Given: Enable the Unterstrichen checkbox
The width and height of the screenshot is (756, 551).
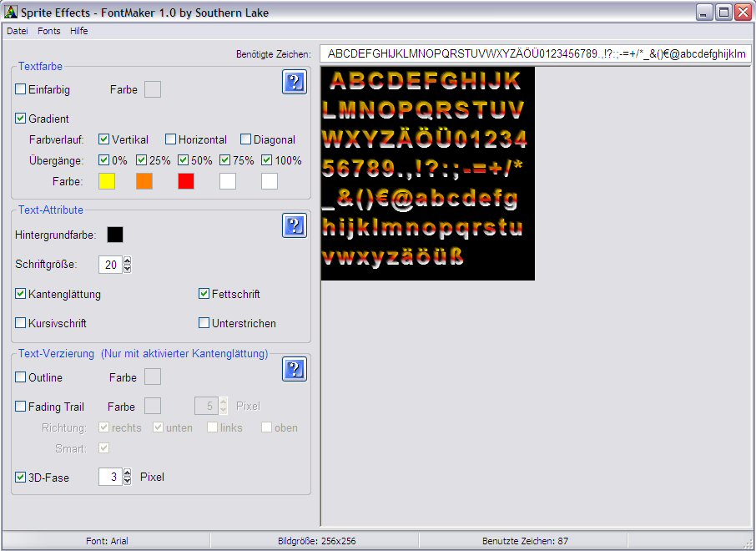Looking at the screenshot, I should [x=204, y=323].
